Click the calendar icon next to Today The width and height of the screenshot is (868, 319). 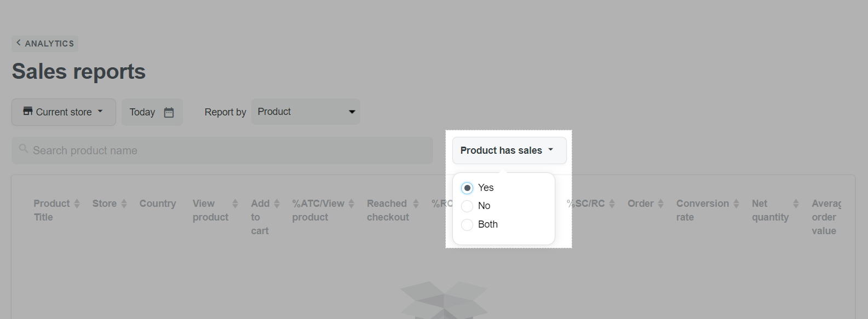click(x=169, y=112)
